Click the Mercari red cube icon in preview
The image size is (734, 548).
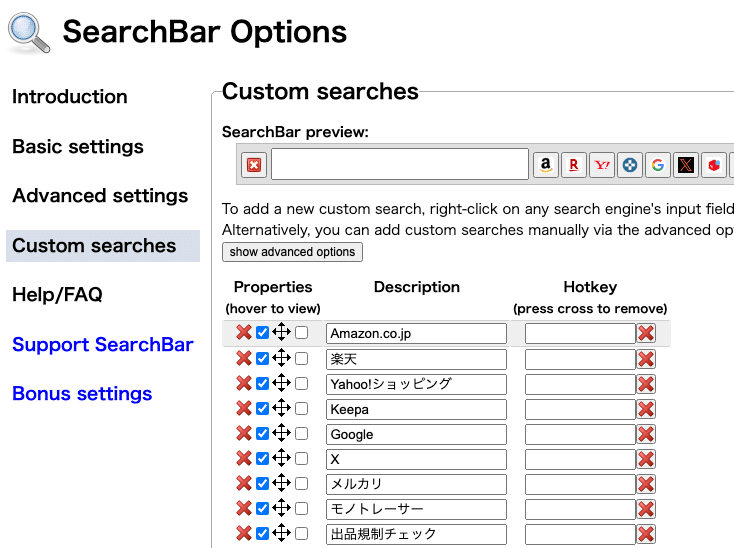click(x=714, y=165)
